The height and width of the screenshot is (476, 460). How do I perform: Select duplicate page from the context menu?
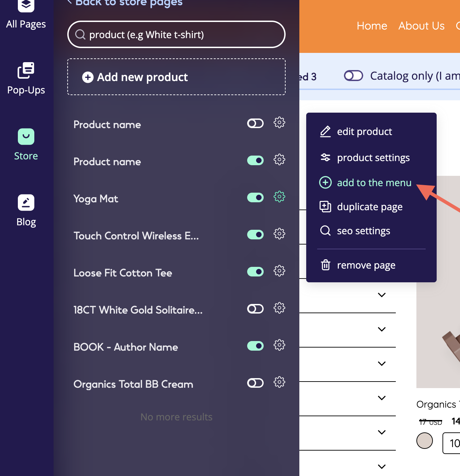tap(370, 207)
